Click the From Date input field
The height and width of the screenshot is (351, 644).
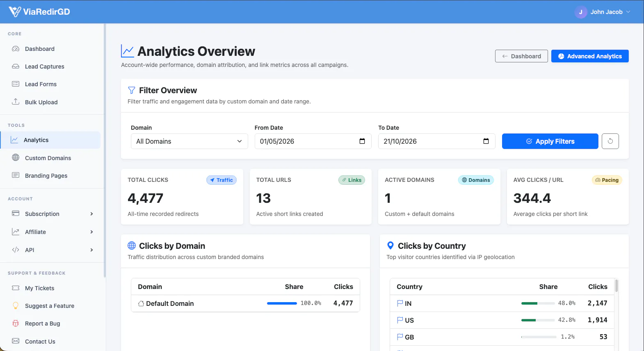[x=313, y=141]
